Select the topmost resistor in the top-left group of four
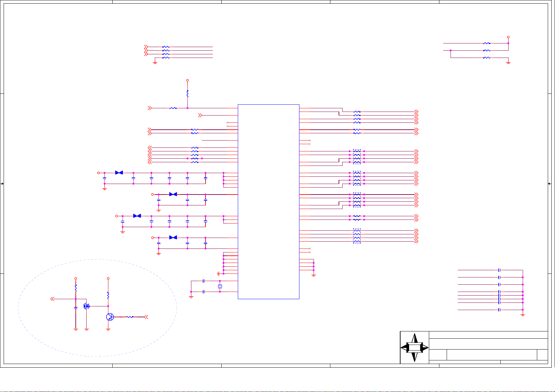 point(166,47)
